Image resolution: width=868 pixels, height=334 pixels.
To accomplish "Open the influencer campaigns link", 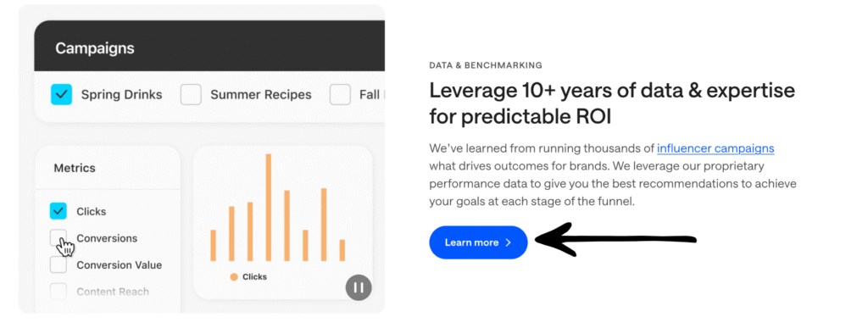I will click(715, 148).
